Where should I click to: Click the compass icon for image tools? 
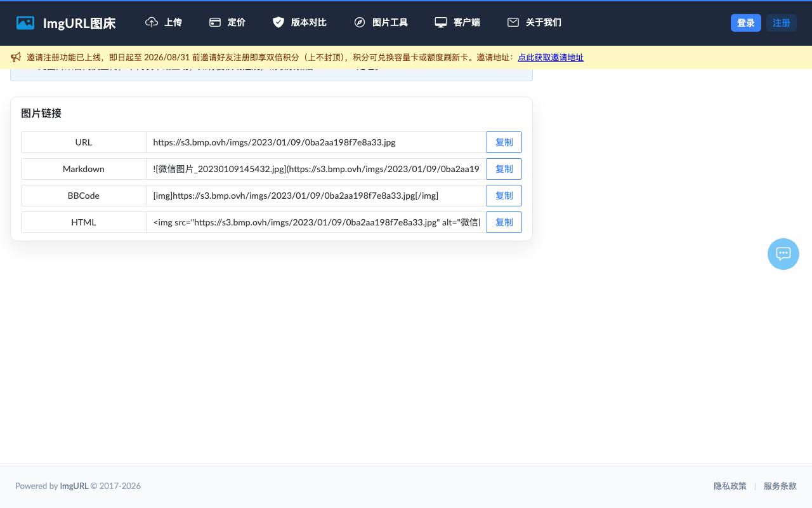(360, 22)
